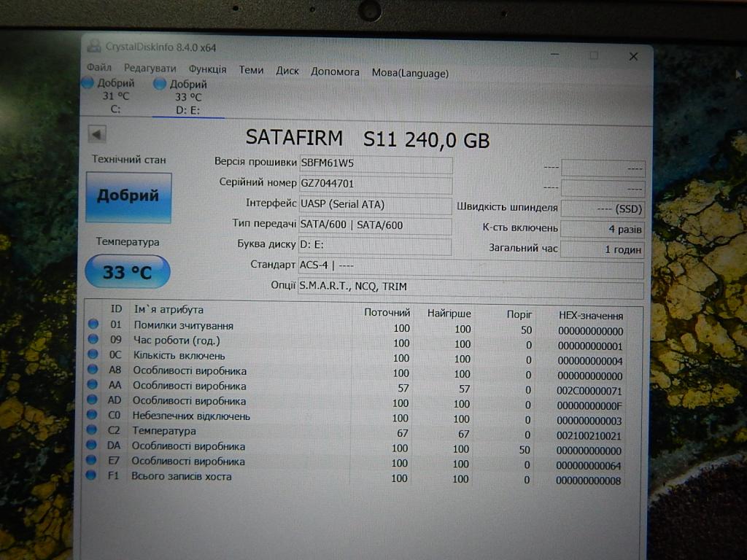
Task: Click the SATAFIRM S11 240,0 GB title
Action: [x=368, y=139]
